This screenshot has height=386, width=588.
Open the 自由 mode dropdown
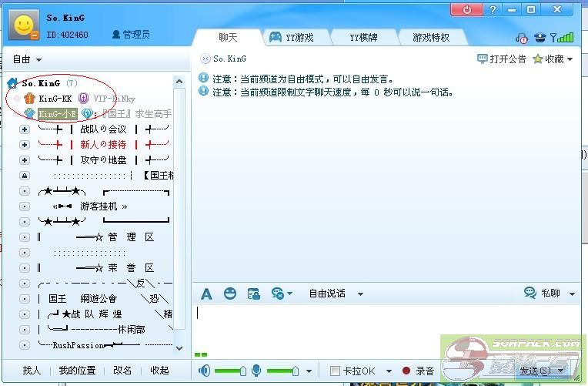coord(28,59)
